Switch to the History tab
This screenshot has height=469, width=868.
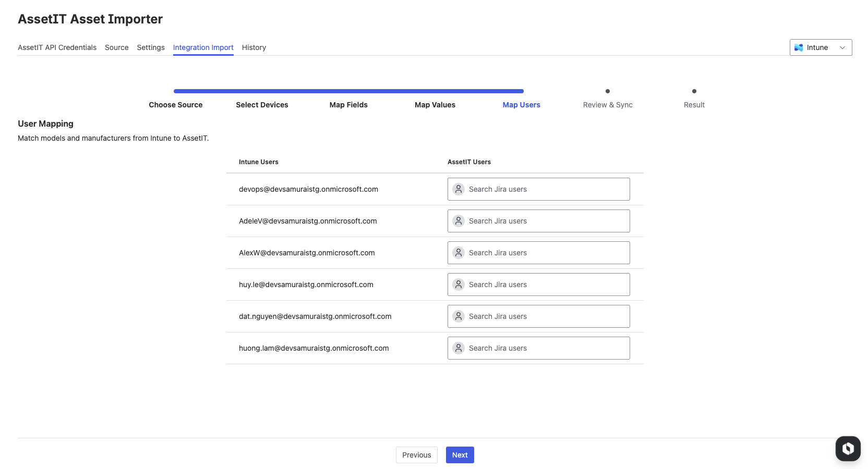[x=254, y=47]
